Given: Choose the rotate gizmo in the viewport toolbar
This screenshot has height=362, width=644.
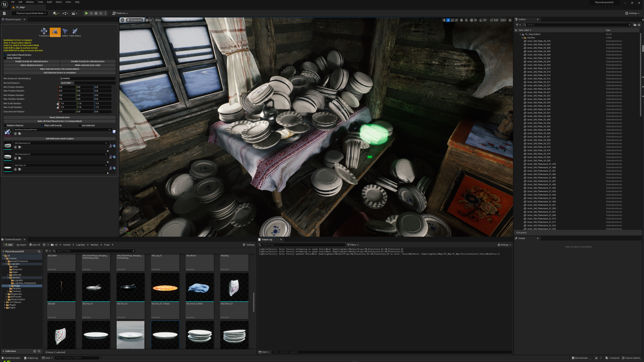Looking at the screenshot, I should tap(452, 20).
